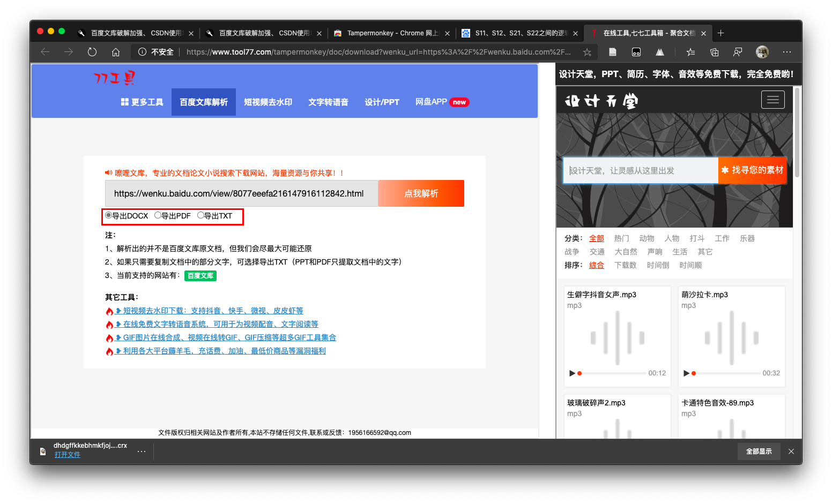Click the browser forward arrow

point(69,52)
